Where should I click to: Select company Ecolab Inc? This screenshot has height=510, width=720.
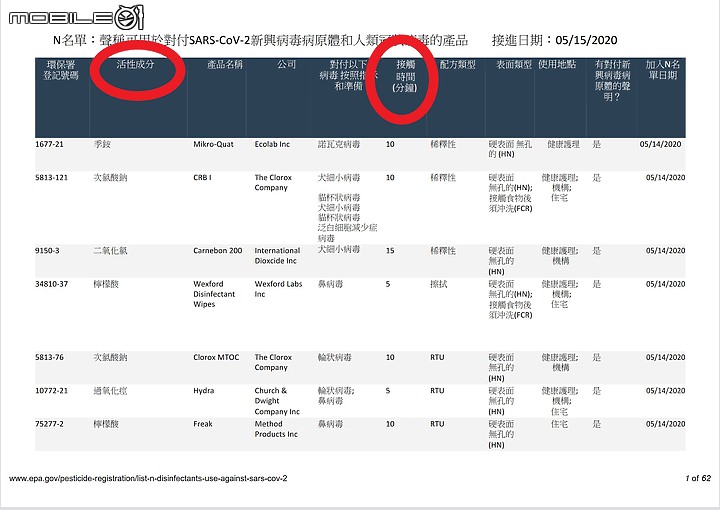[x=272, y=144]
